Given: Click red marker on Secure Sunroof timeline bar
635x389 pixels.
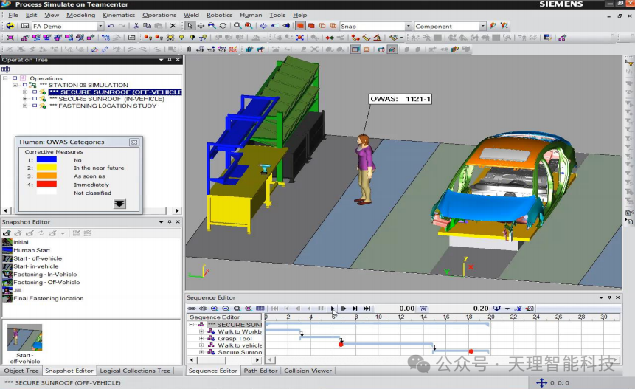Looking at the screenshot, I should (x=471, y=351).
